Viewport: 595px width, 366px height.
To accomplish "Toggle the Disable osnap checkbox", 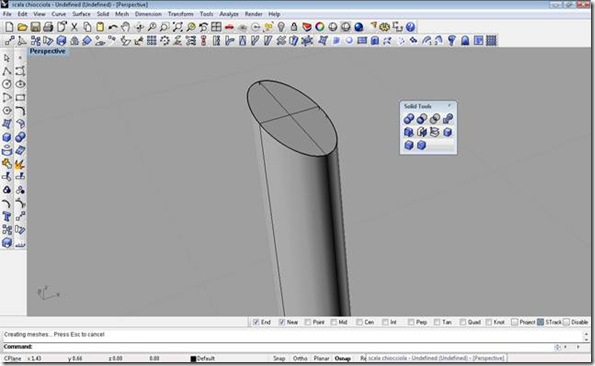I will tap(567, 322).
